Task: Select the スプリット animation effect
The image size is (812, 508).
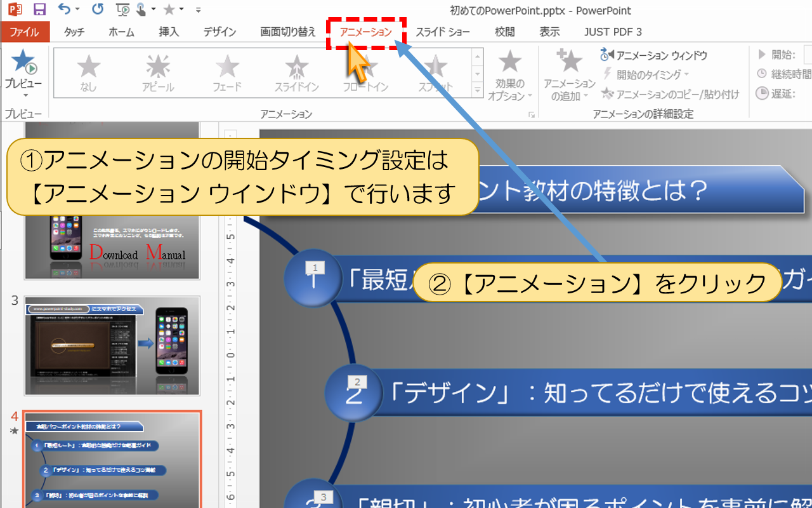Action: click(435, 73)
